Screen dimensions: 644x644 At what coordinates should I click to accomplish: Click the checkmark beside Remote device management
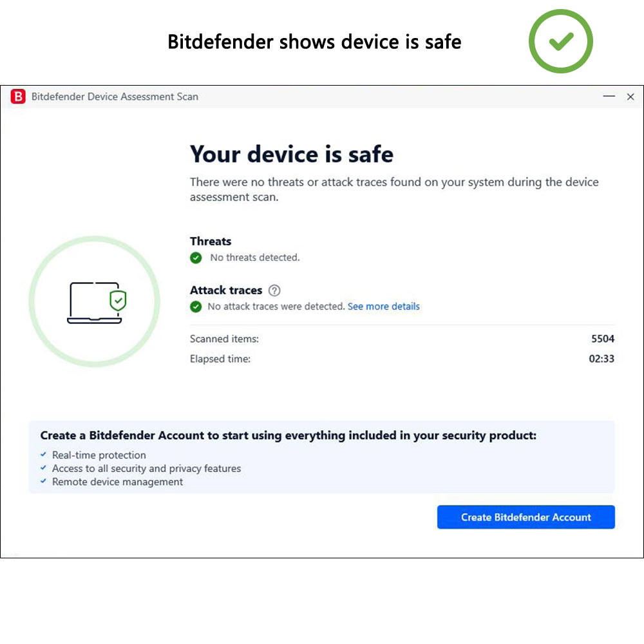pyautogui.click(x=43, y=482)
